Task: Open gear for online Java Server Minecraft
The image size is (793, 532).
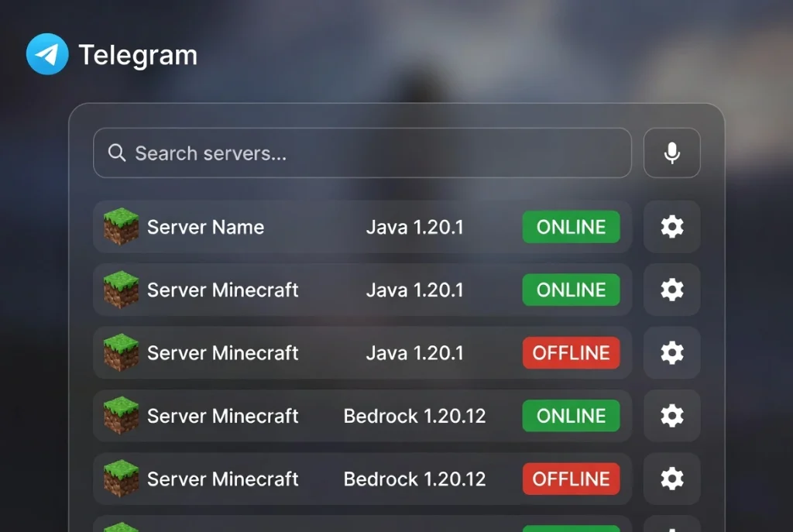Action: (671, 290)
